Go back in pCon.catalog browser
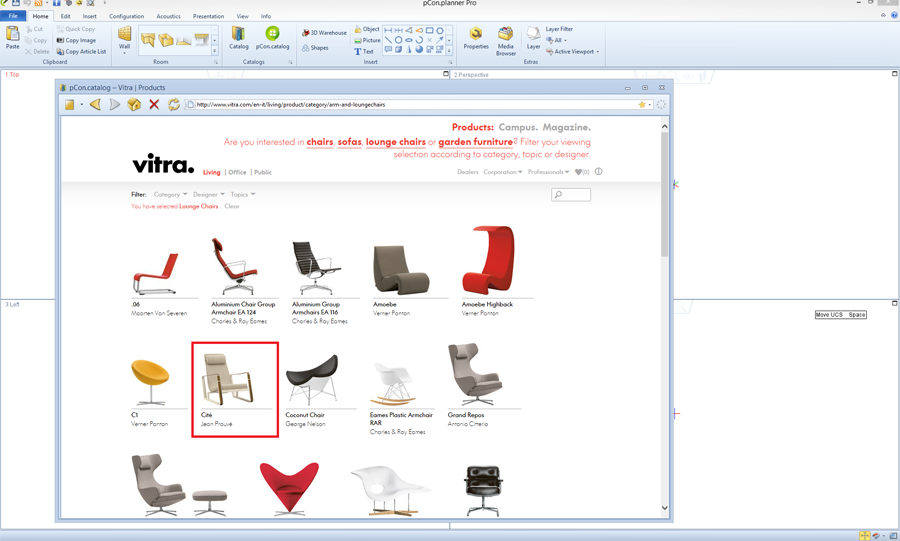900x541 pixels. point(95,104)
